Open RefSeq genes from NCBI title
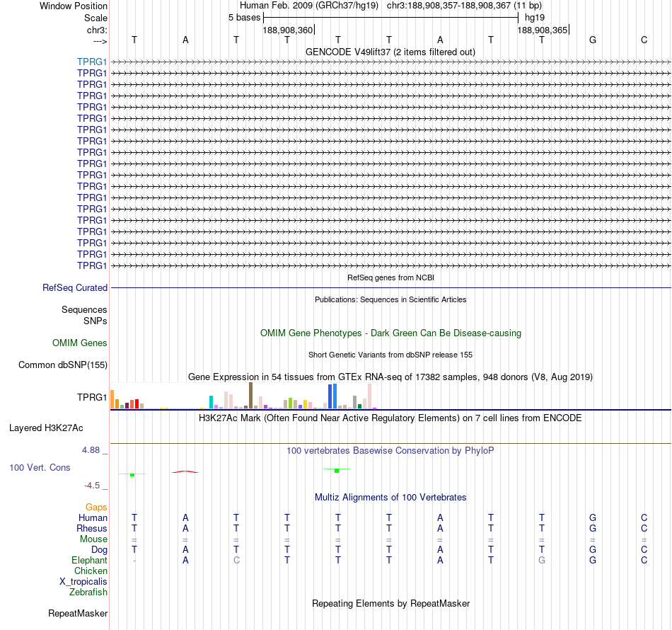The height and width of the screenshot is (630, 672). (x=390, y=277)
